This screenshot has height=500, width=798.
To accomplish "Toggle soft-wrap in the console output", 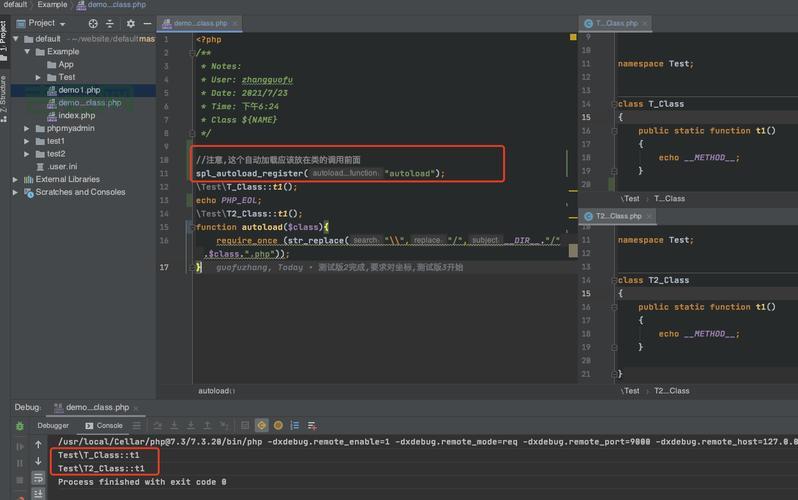I will [40, 479].
